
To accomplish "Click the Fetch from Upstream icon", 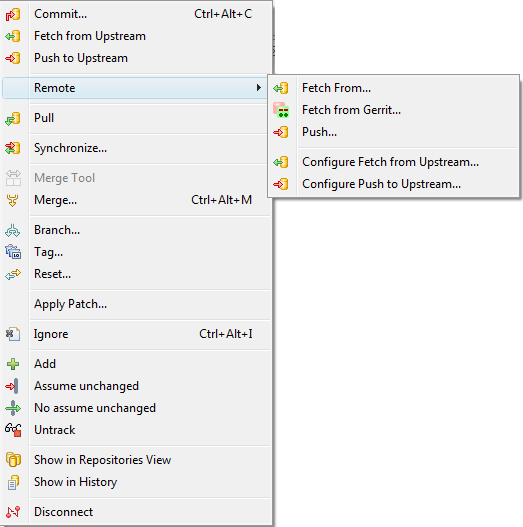I will [x=13, y=36].
